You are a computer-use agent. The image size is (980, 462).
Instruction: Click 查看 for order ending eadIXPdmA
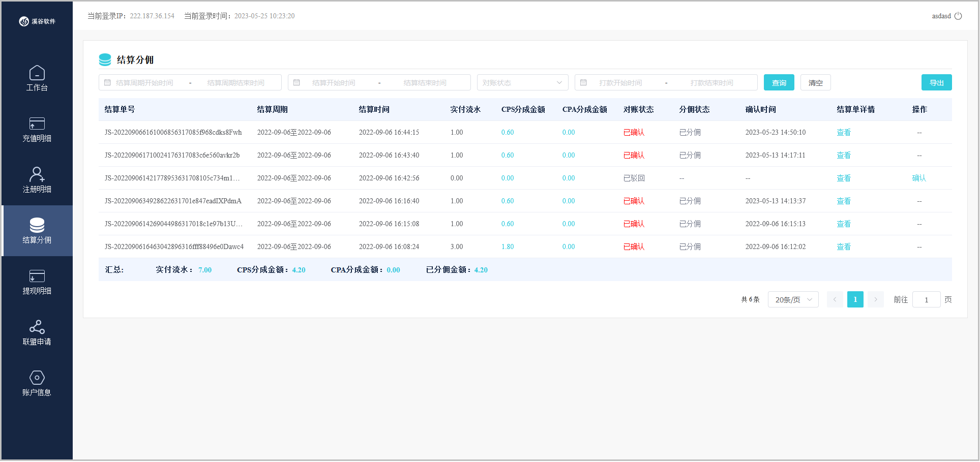point(844,201)
